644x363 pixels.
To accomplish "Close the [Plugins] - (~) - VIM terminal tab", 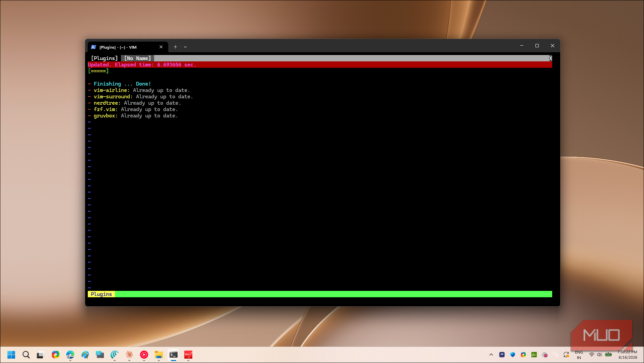I will 161,47.
